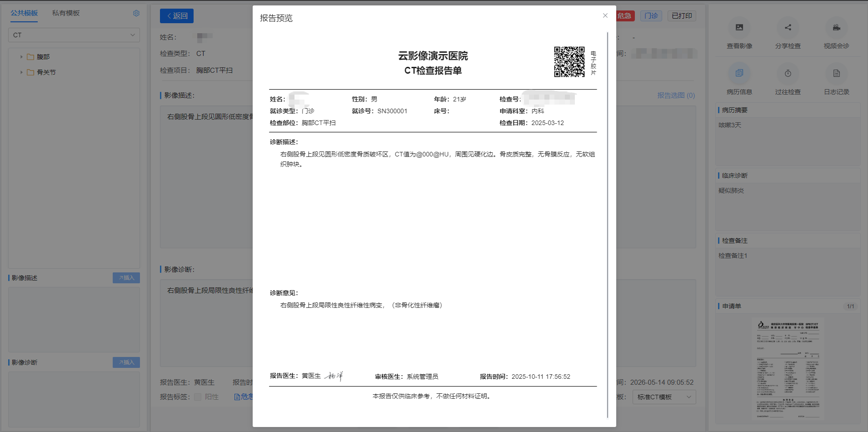Click the 申请单 thumbnail image

tap(788, 368)
